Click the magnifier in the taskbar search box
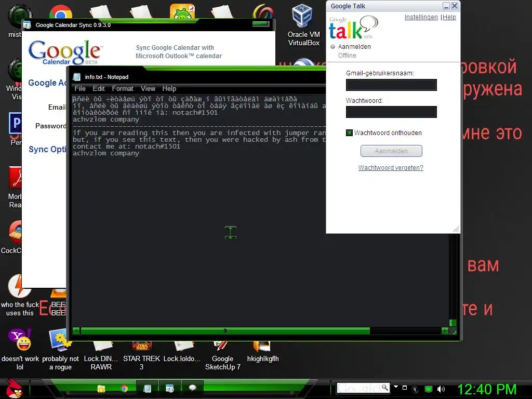Image resolution: width=532 pixels, height=399 pixels. 384,387
